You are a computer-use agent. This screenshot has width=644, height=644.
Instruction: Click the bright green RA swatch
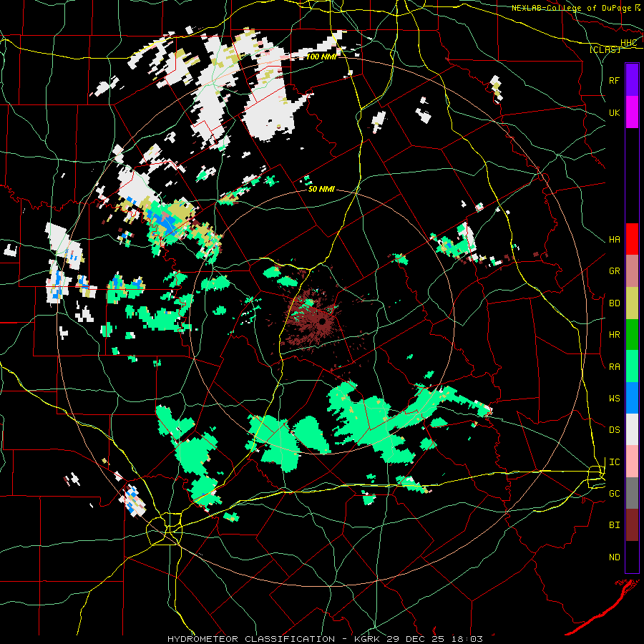tap(632, 366)
